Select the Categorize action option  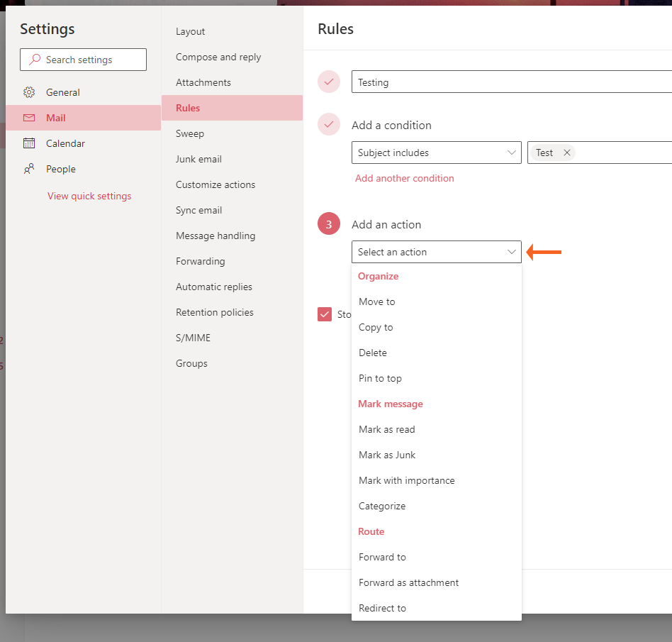(x=382, y=506)
